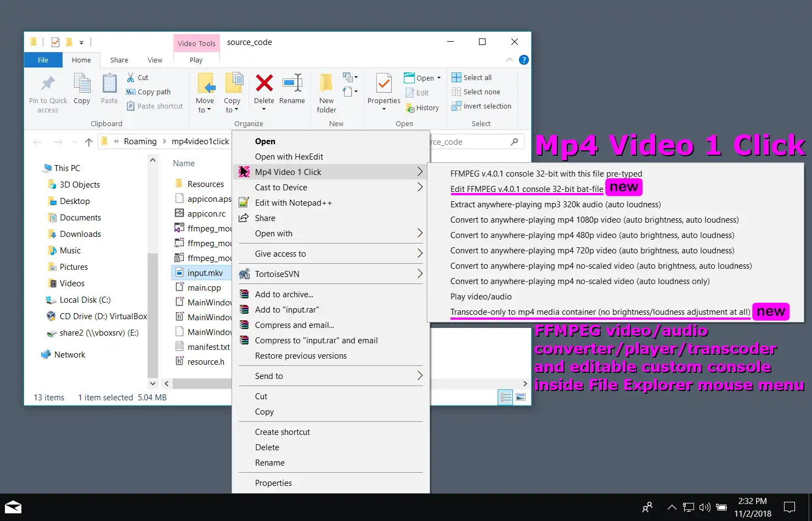Open the Easy access dropdown
The image size is (812, 521).
point(350,92)
